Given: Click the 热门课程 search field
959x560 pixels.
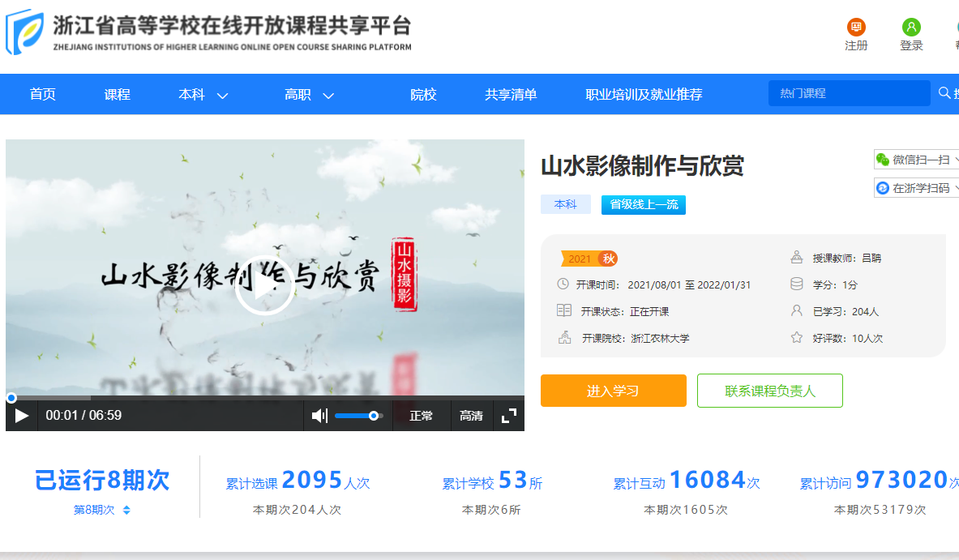Looking at the screenshot, I should [848, 93].
